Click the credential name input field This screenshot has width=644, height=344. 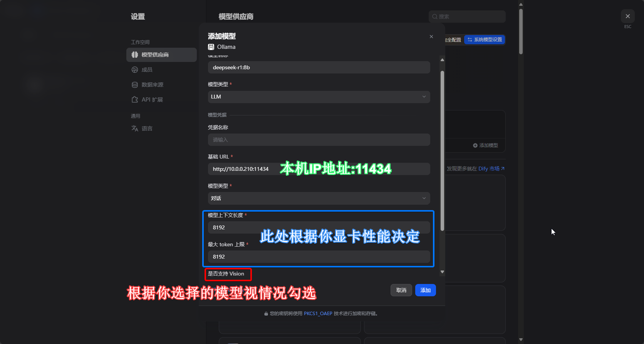click(x=319, y=140)
